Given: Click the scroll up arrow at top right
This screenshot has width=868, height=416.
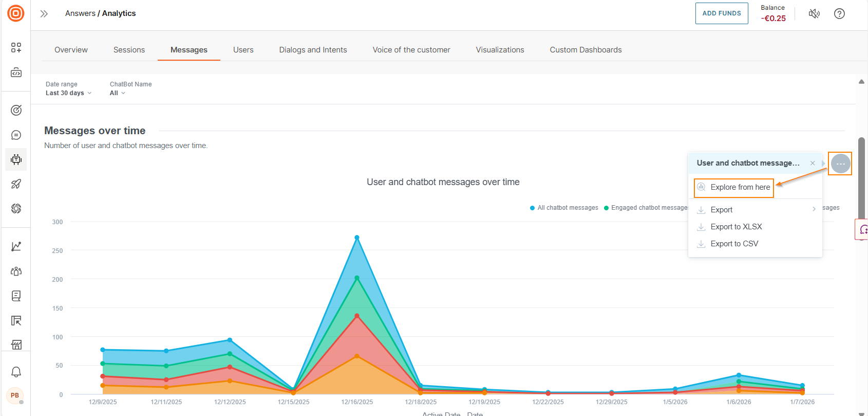Looking at the screenshot, I should click(861, 82).
